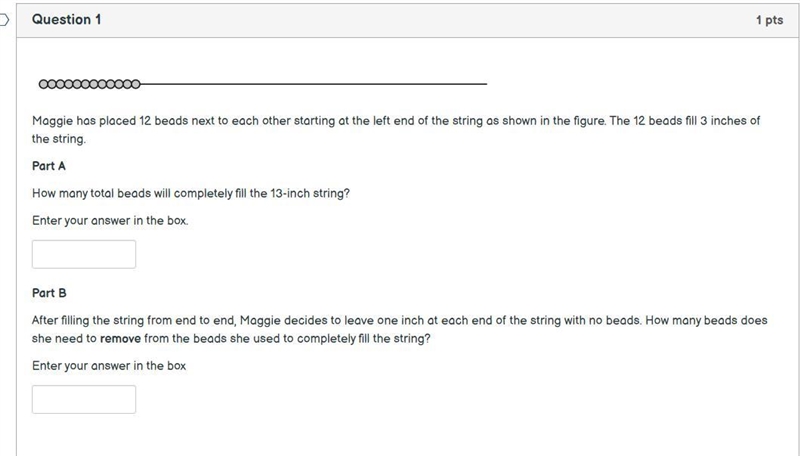The image size is (800, 456).
Task: Click the 1 pts label
Action: [769, 20]
